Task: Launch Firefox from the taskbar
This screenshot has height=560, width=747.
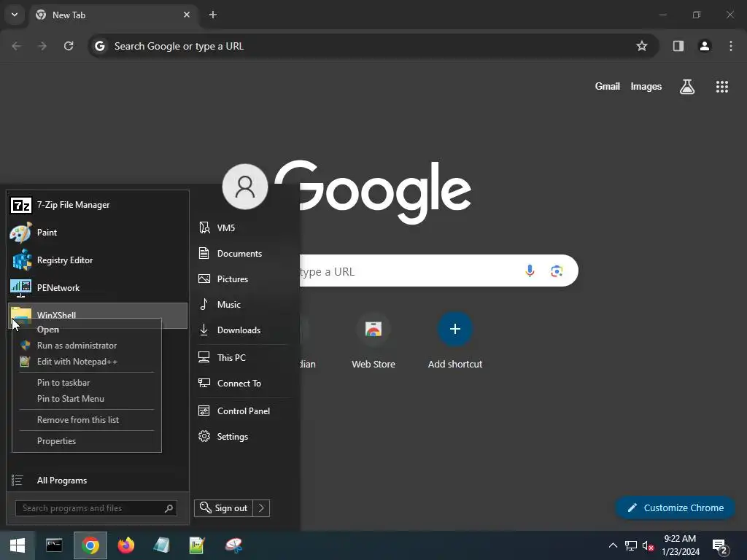Action: click(x=126, y=545)
